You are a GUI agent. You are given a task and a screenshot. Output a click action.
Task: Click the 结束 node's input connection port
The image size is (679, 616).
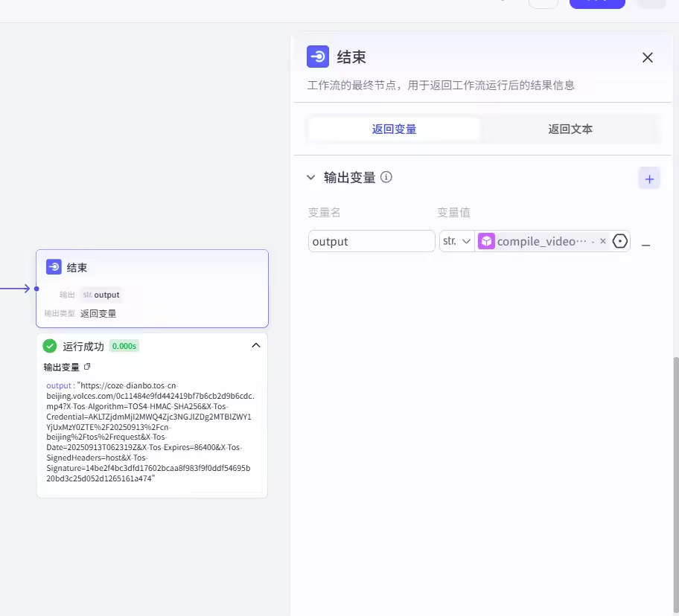click(36, 288)
